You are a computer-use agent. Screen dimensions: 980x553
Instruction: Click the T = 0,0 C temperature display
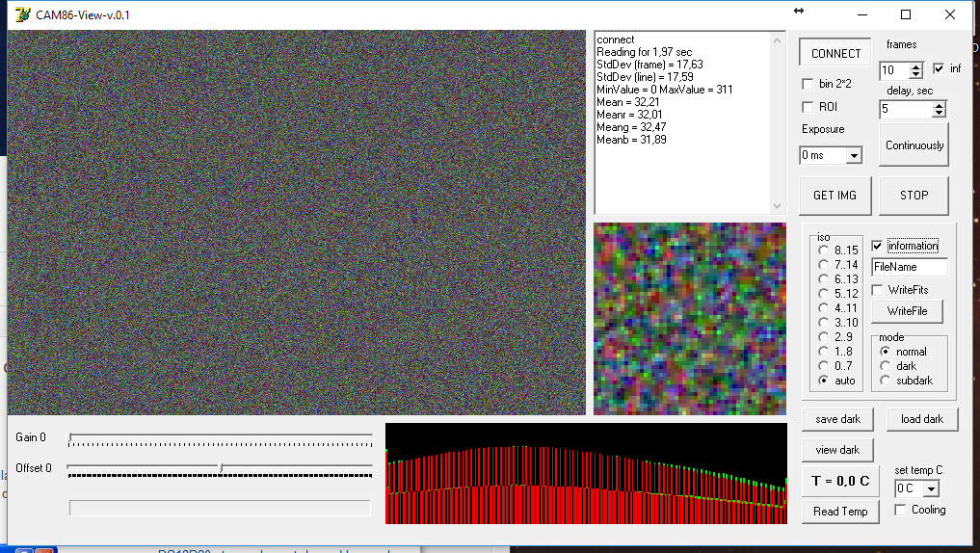click(840, 481)
